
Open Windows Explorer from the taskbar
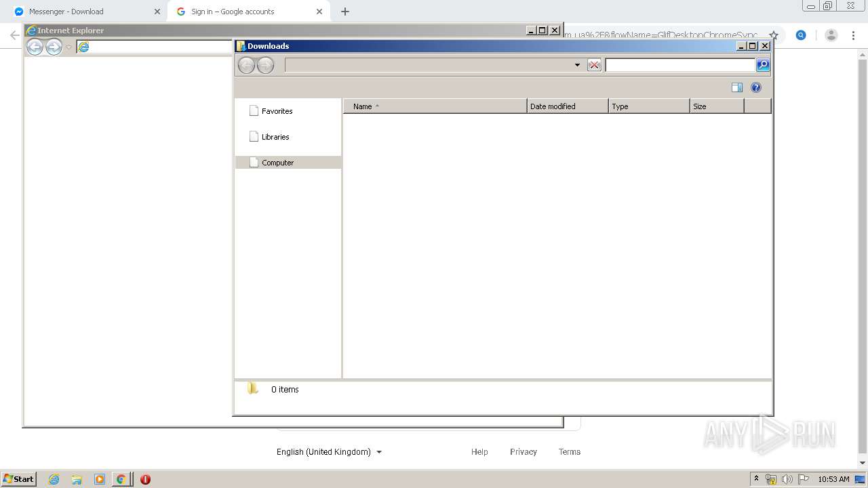point(77,479)
